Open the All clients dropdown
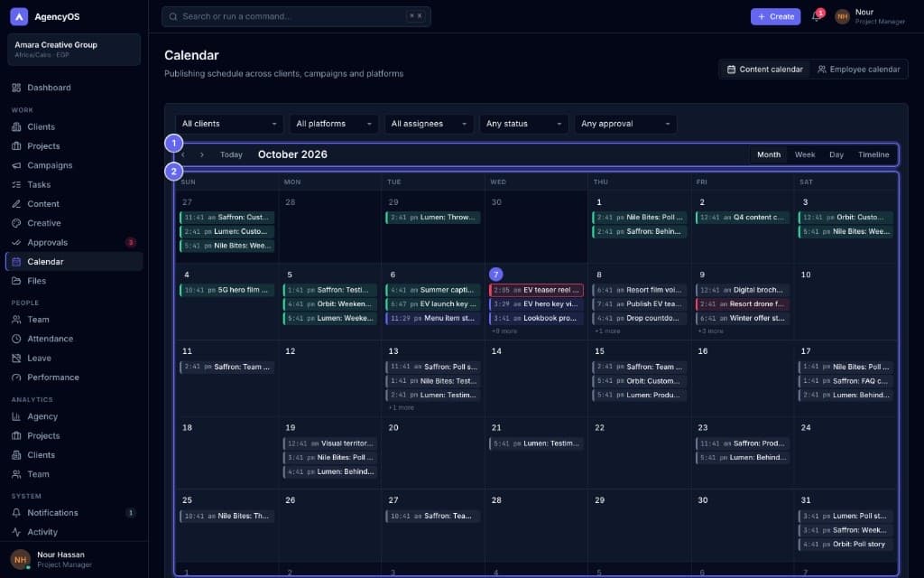The width and height of the screenshot is (924, 578). point(228,124)
